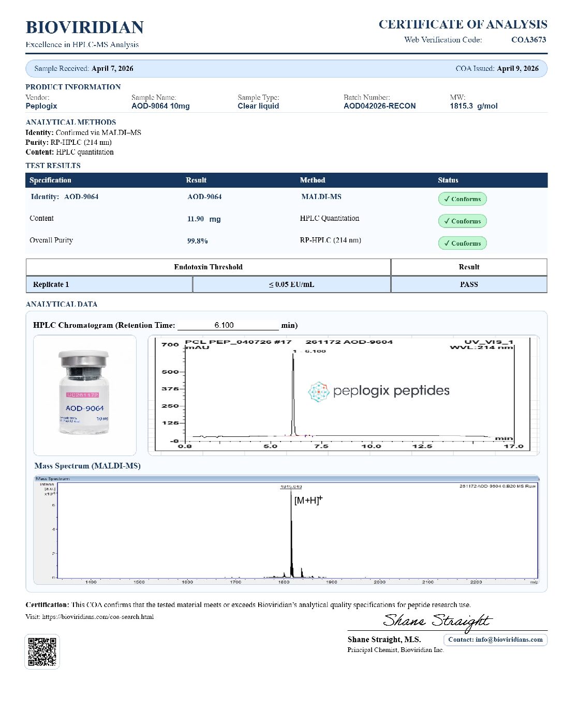The height and width of the screenshot is (728, 563).
Task: Select batch number AOD042026-RECON
Action: click(x=380, y=106)
